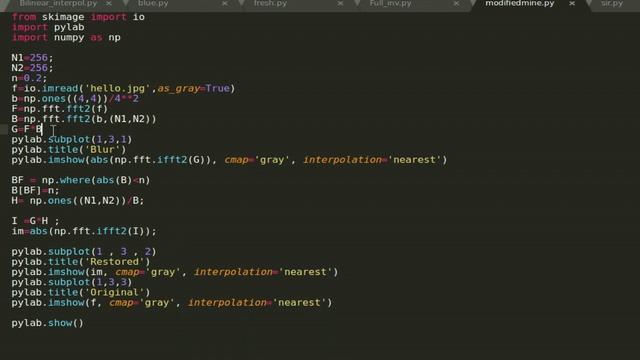Open the sir.py tab

[x=612, y=3]
